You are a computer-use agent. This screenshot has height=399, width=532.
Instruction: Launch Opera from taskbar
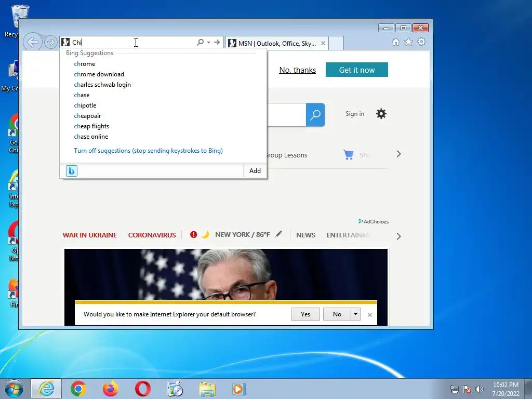pyautogui.click(x=142, y=389)
